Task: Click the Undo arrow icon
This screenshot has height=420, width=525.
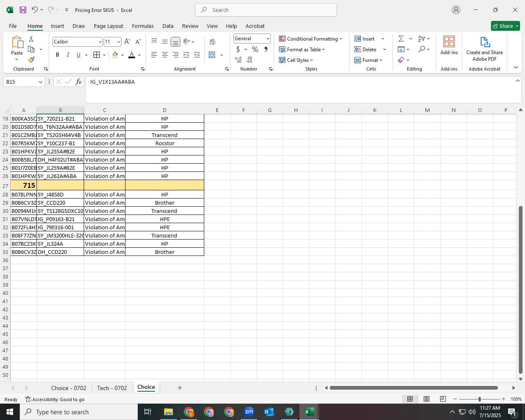Action: point(35,9)
